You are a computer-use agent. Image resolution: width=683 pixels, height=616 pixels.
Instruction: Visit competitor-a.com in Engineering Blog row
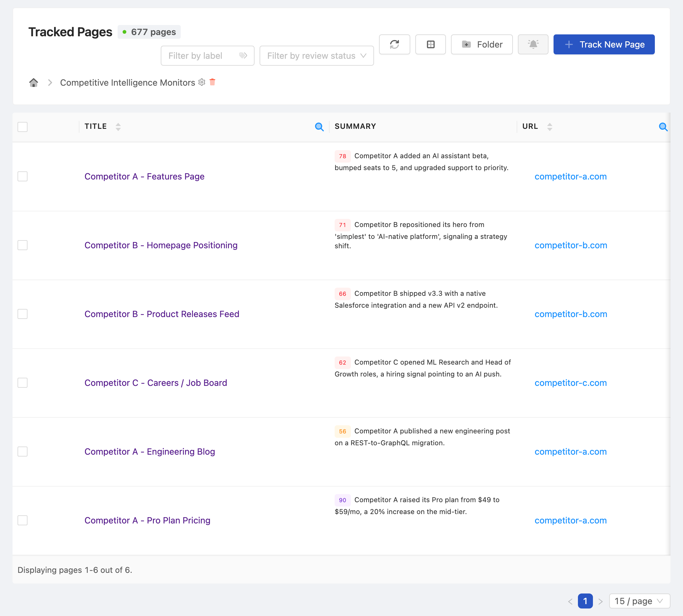[x=571, y=452]
